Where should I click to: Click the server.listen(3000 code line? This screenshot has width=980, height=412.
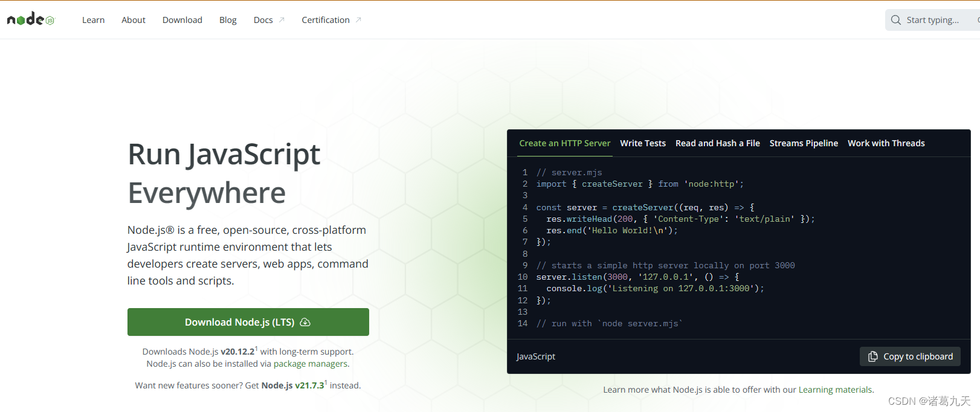pyautogui.click(x=638, y=277)
